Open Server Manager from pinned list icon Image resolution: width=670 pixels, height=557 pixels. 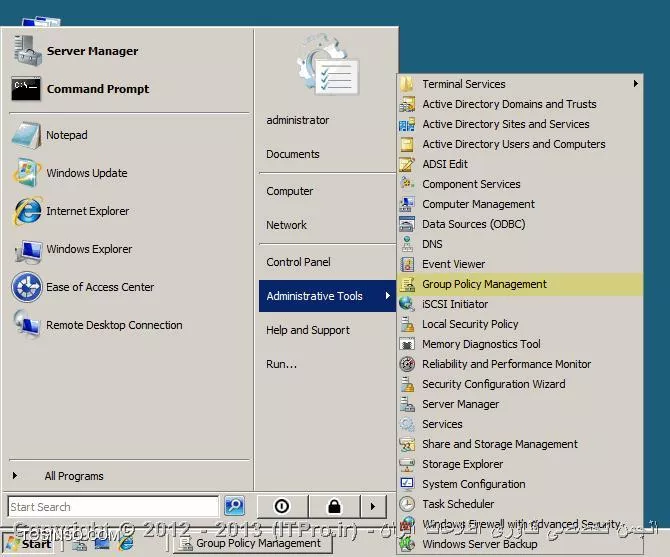tap(26, 51)
